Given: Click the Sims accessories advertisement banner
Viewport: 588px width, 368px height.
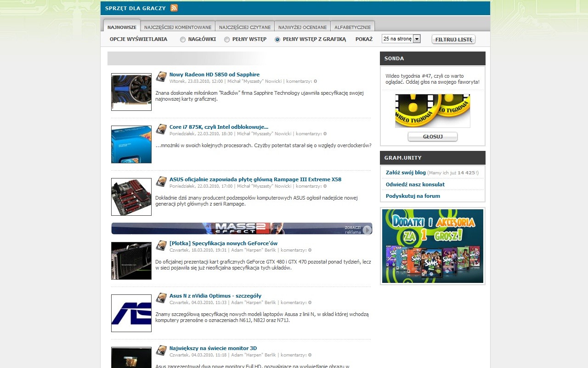Looking at the screenshot, I should point(432,246).
